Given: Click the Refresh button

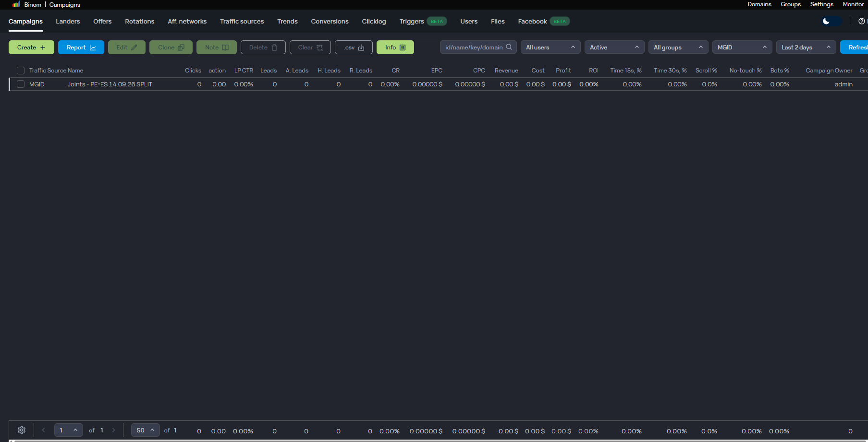Looking at the screenshot, I should 855,47.
